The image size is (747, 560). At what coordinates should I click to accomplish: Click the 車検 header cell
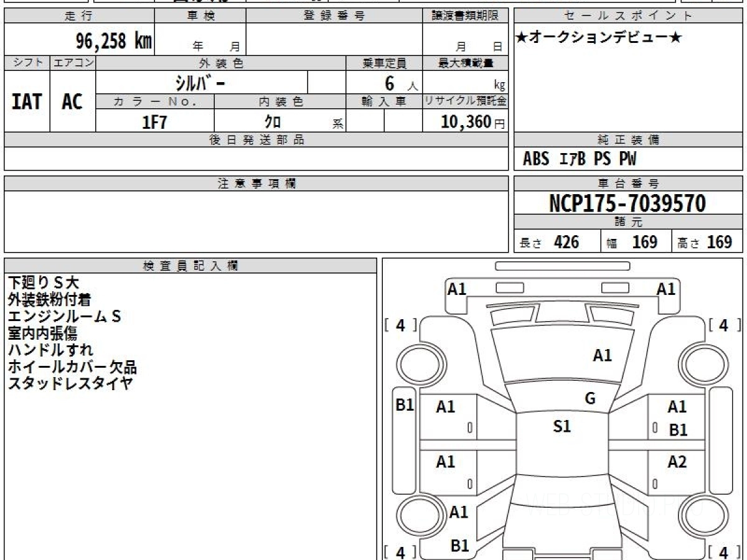[200, 16]
